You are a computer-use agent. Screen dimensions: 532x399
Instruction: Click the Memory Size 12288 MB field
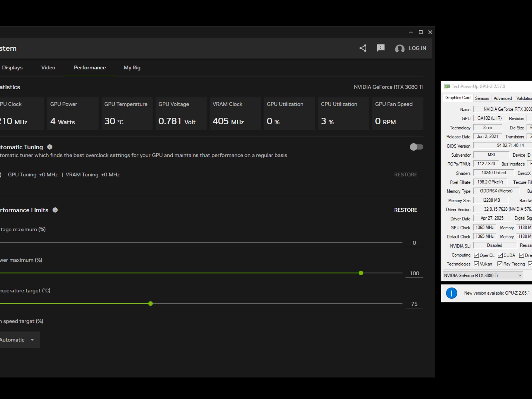491,200
